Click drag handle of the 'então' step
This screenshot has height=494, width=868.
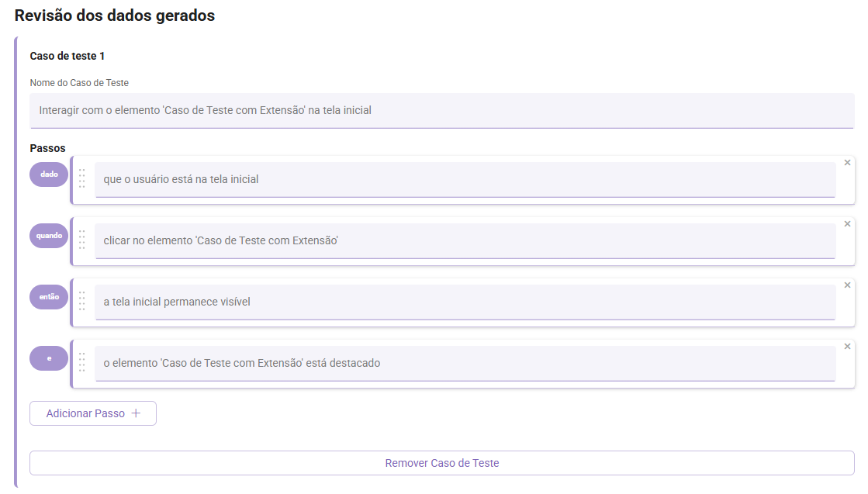click(82, 301)
